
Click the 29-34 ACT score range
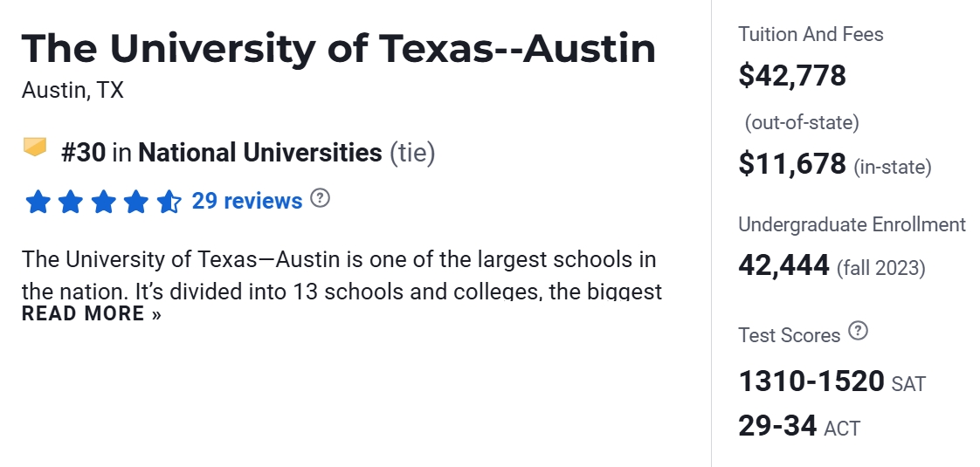pos(777,427)
